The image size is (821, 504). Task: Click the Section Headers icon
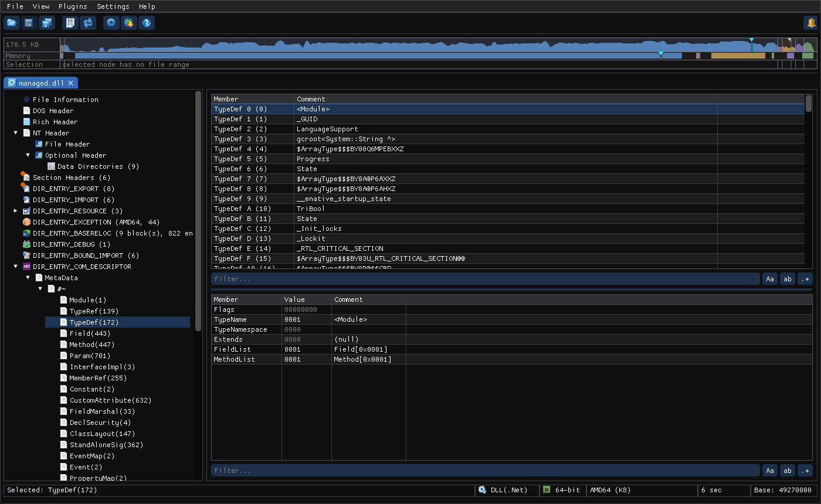(26, 178)
